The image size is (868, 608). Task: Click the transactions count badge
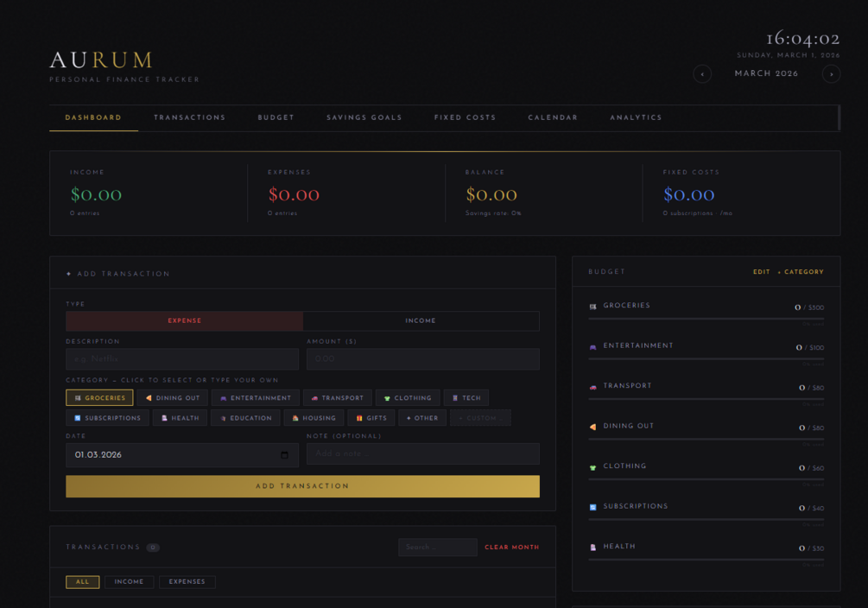tap(153, 548)
